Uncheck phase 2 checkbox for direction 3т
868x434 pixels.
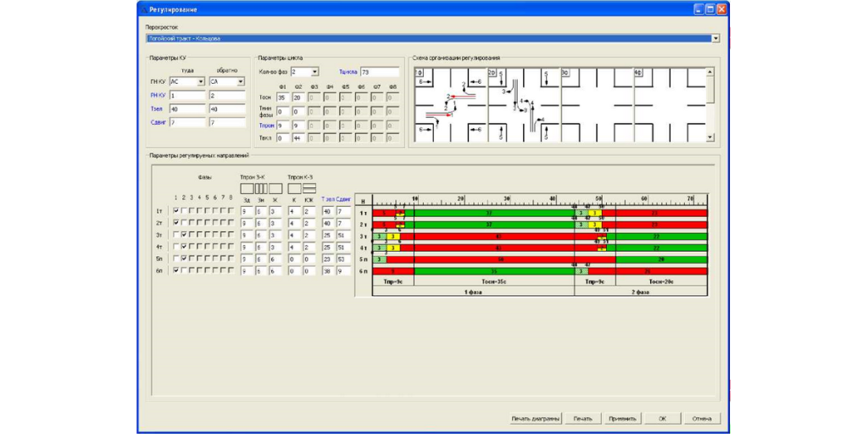[x=183, y=235]
